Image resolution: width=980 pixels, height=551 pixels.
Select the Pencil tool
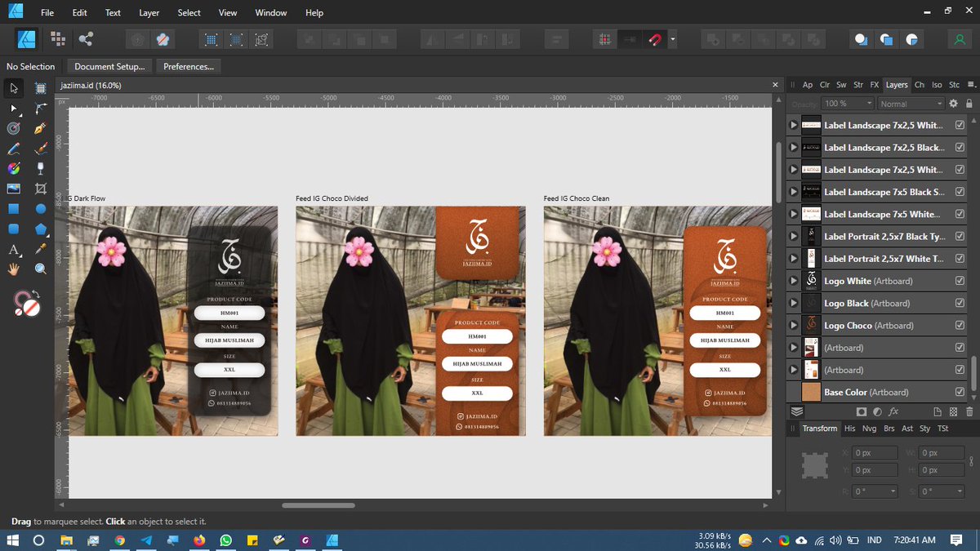click(13, 149)
